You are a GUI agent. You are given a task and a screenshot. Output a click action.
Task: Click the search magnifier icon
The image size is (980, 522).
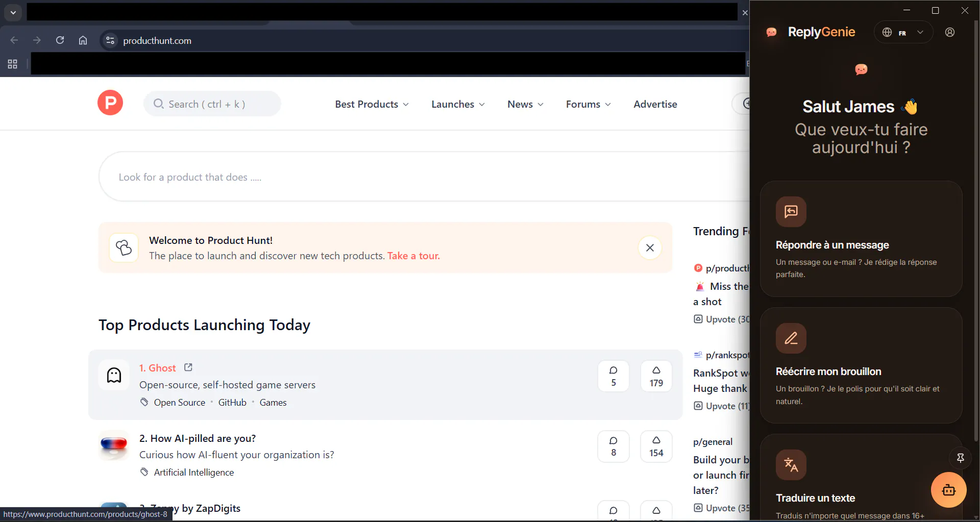pos(159,104)
